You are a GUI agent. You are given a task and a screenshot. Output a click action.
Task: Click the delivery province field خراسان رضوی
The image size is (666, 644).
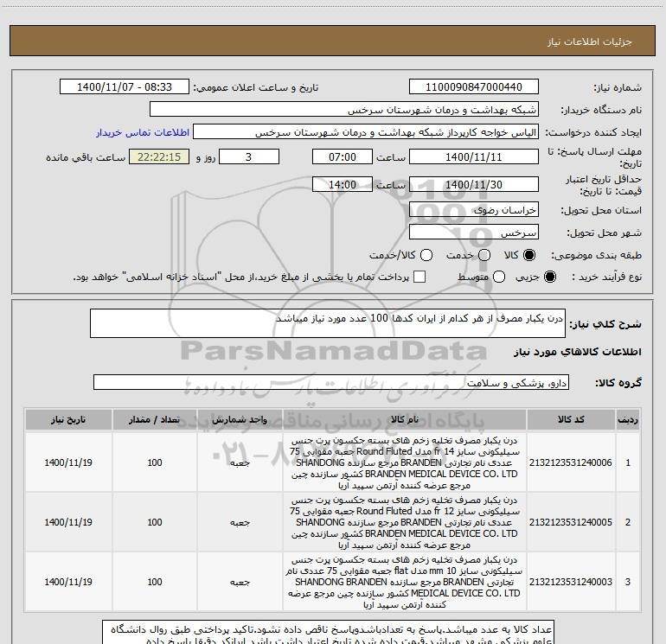(x=474, y=210)
